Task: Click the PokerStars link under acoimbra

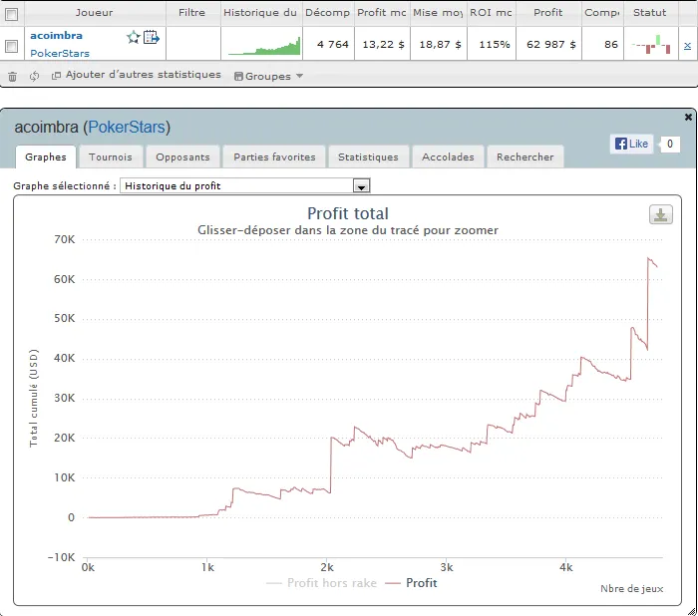Action: (60, 54)
